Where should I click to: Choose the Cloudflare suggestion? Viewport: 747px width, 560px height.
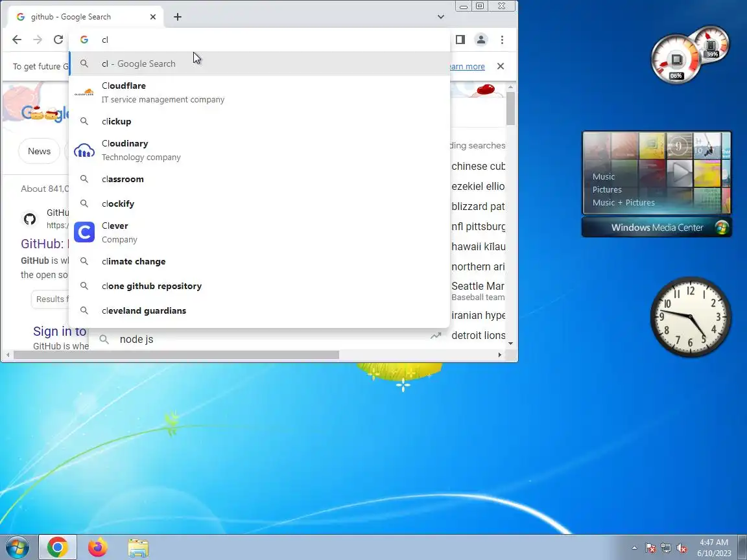coord(259,93)
